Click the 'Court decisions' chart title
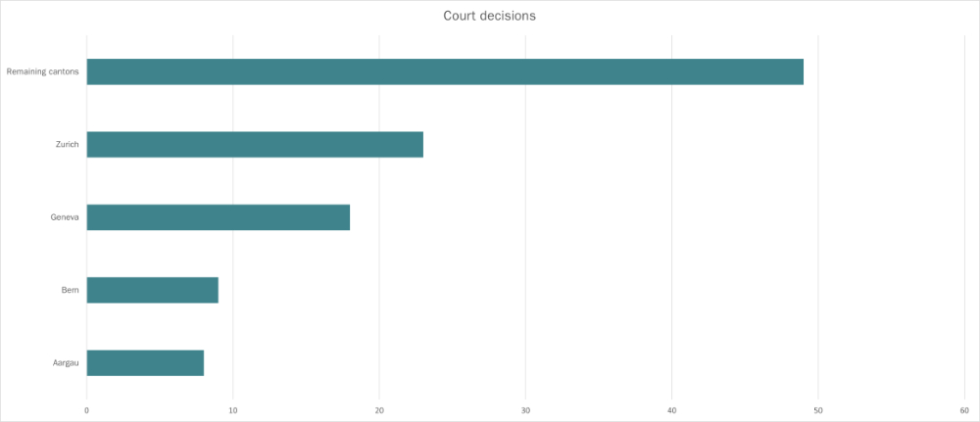This screenshot has height=422, width=980. tap(489, 16)
